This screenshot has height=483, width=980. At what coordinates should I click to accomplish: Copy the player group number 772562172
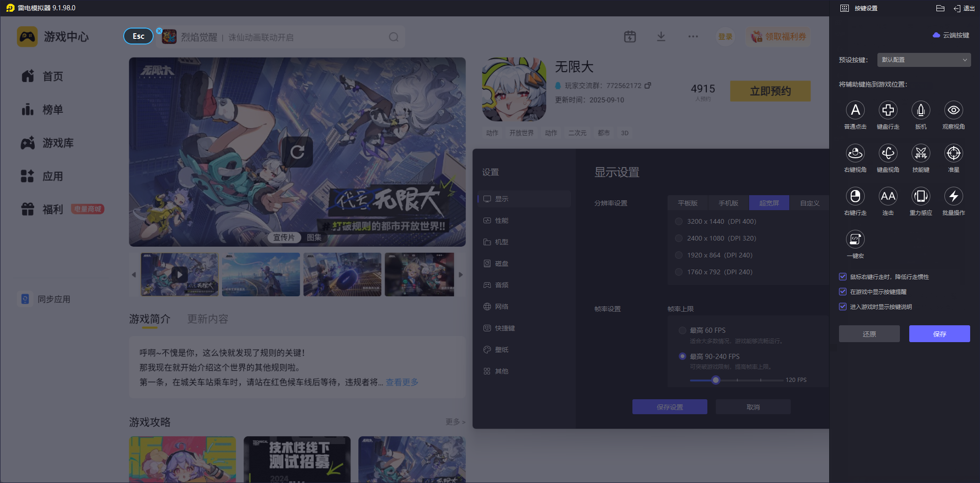click(648, 85)
